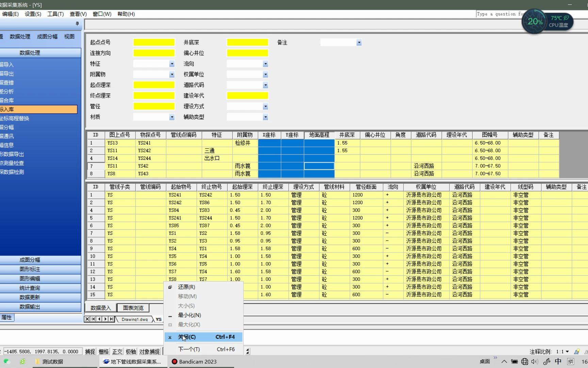The height and width of the screenshot is (368, 588).
Task: Toggle 正交 ortho mode in status bar
Action: [x=117, y=351]
